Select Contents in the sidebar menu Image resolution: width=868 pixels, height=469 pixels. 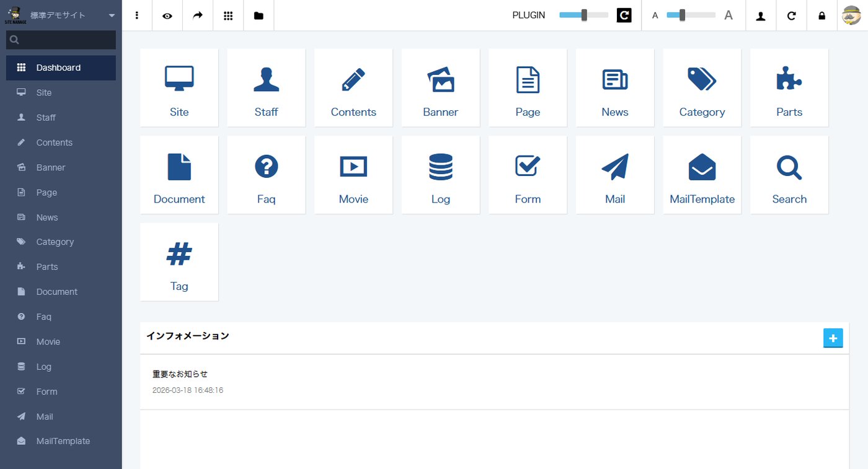click(x=61, y=142)
